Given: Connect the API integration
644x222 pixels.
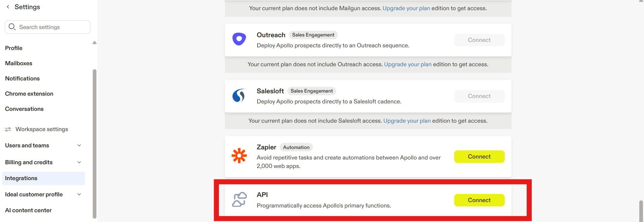Looking at the screenshot, I should 479,200.
